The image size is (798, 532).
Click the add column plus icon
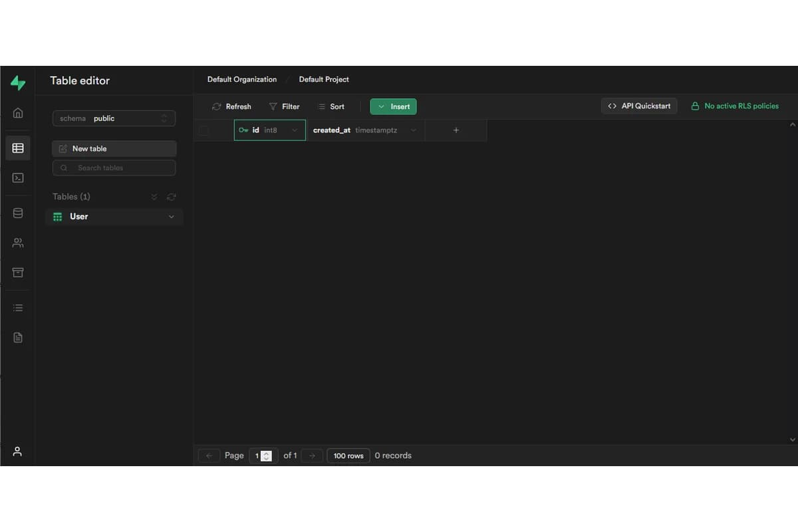coord(456,130)
